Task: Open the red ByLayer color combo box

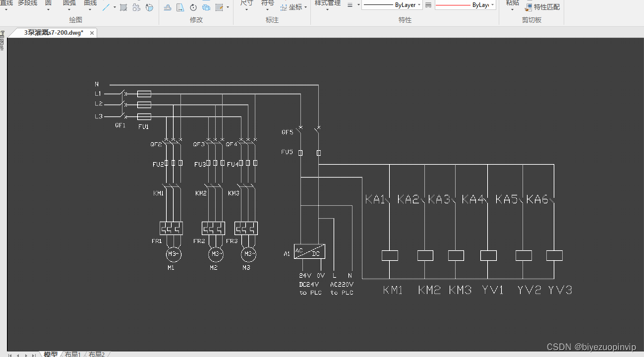Action: click(465, 5)
